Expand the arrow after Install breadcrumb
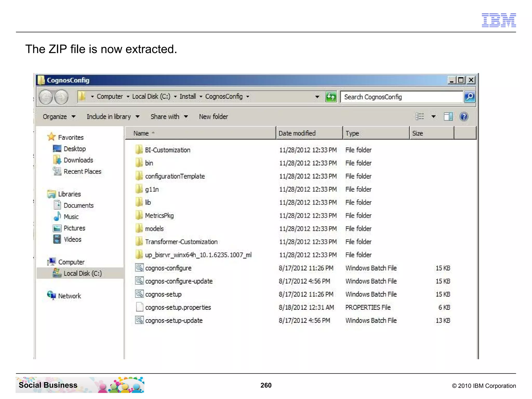The height and width of the screenshot is (399, 532). (201, 97)
